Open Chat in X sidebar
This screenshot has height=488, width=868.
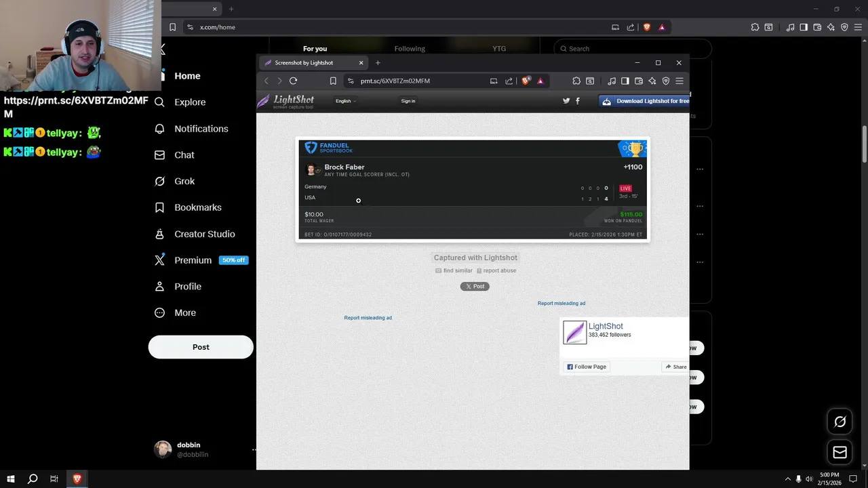(x=174, y=155)
